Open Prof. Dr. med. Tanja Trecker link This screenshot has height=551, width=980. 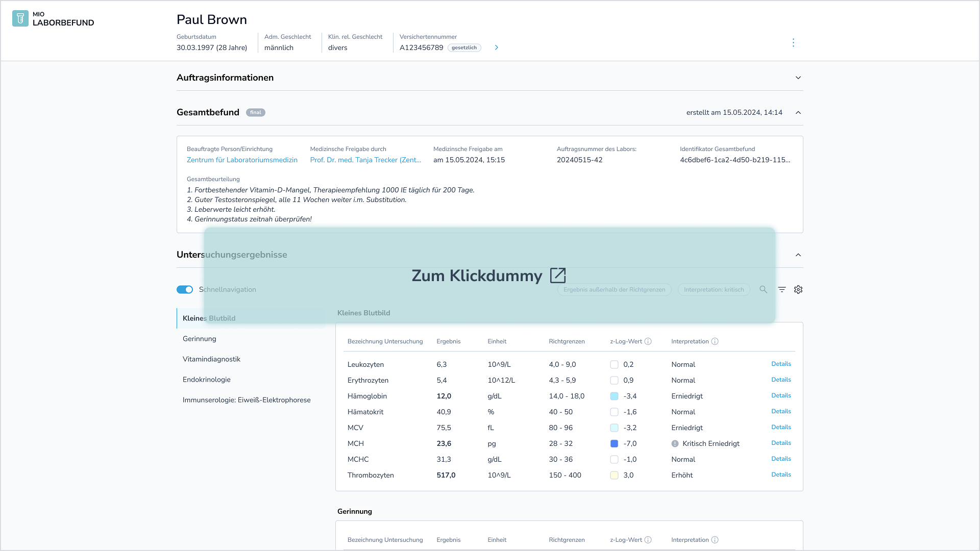pyautogui.click(x=365, y=160)
